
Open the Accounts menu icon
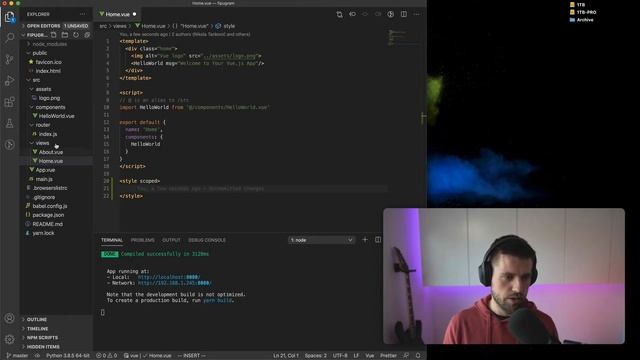(9, 318)
